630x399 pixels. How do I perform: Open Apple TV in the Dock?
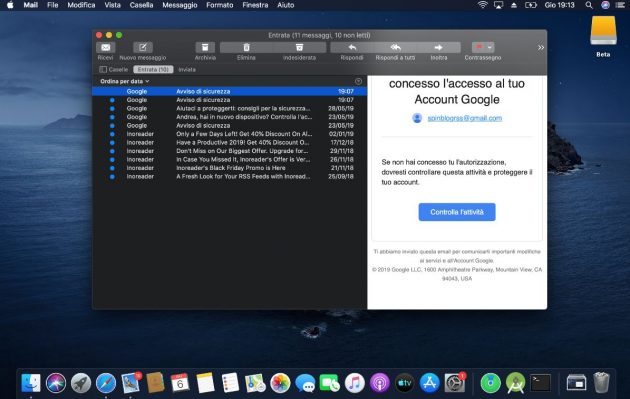coord(405,383)
